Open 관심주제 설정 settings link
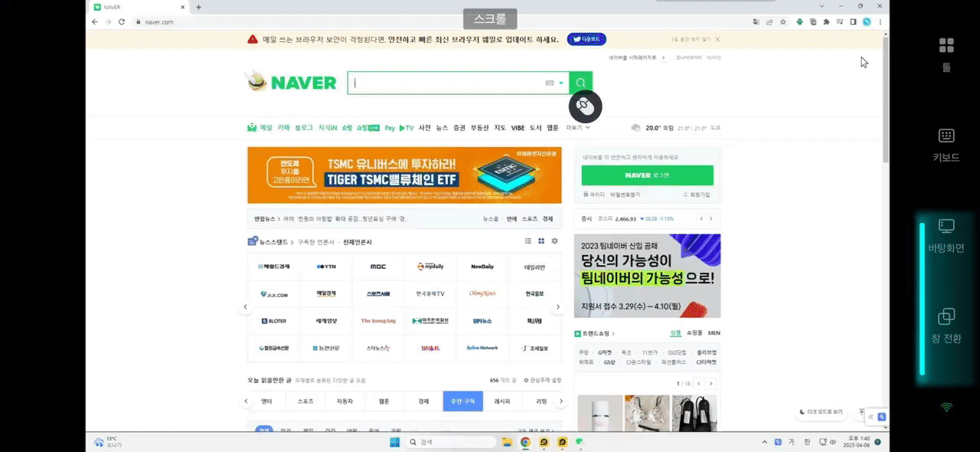 [x=541, y=380]
